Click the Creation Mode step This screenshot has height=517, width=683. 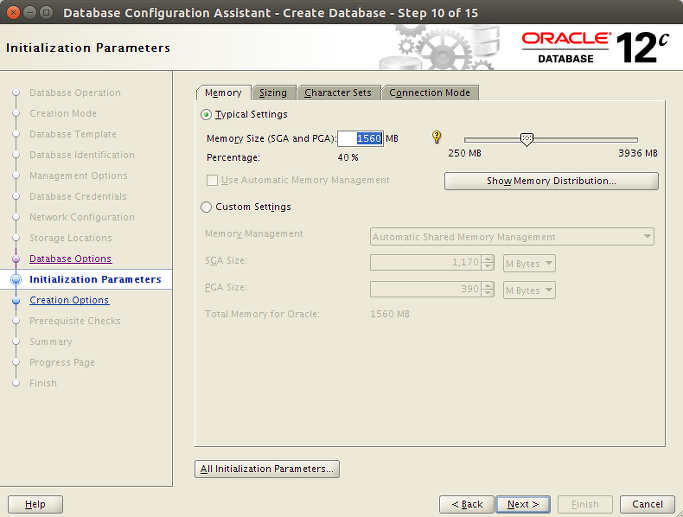point(63,113)
